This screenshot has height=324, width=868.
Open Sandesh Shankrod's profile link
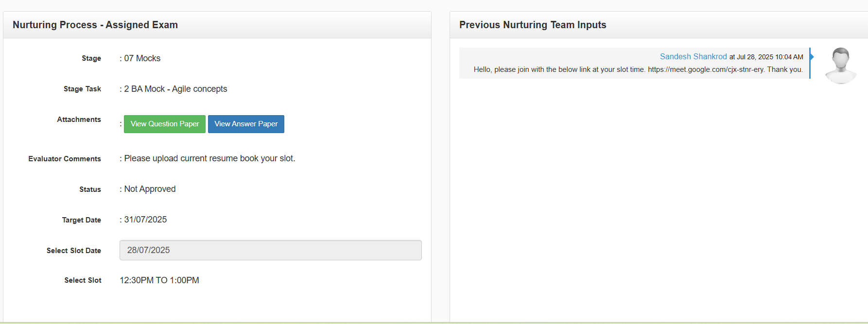pyautogui.click(x=693, y=57)
